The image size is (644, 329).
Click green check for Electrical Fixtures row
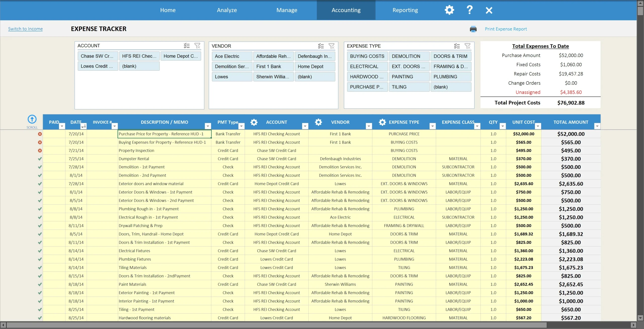(x=40, y=251)
